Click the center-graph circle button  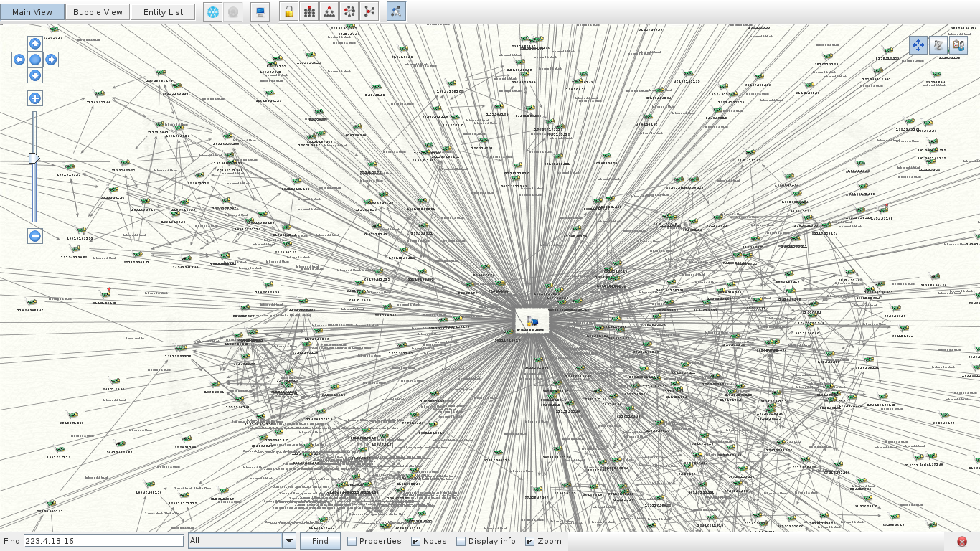[x=35, y=60]
